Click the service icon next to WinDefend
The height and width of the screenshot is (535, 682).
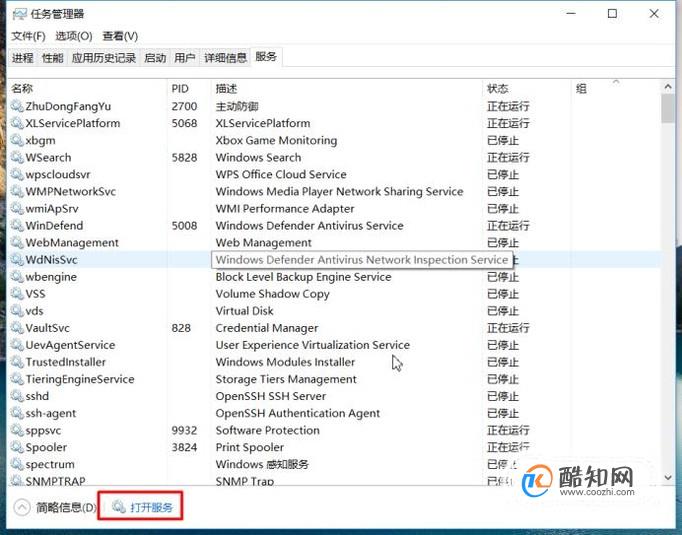point(17,225)
